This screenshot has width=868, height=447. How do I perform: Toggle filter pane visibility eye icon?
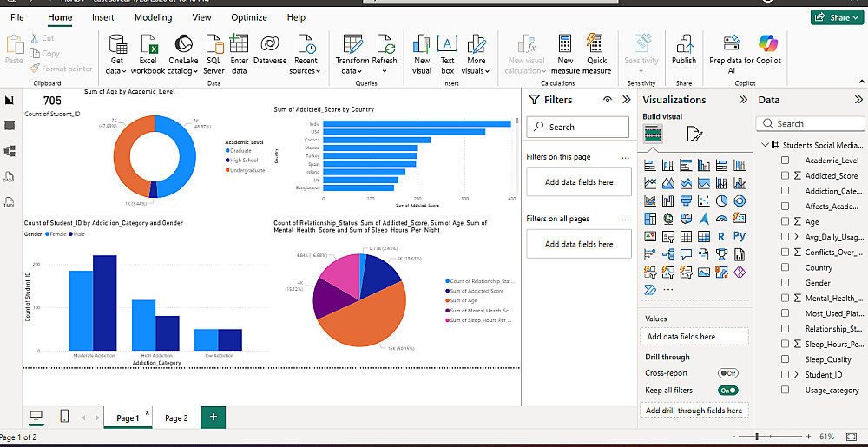click(x=608, y=100)
